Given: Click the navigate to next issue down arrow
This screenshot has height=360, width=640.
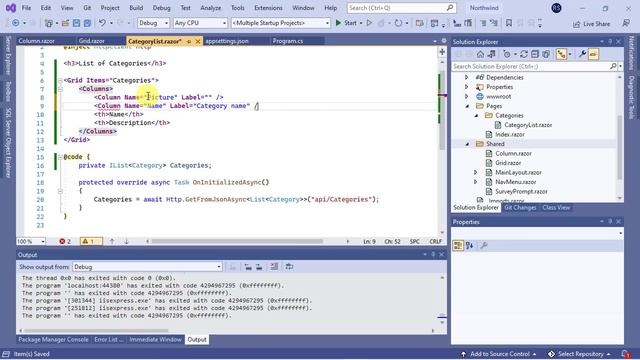Looking at the screenshot, I should pos(126,241).
